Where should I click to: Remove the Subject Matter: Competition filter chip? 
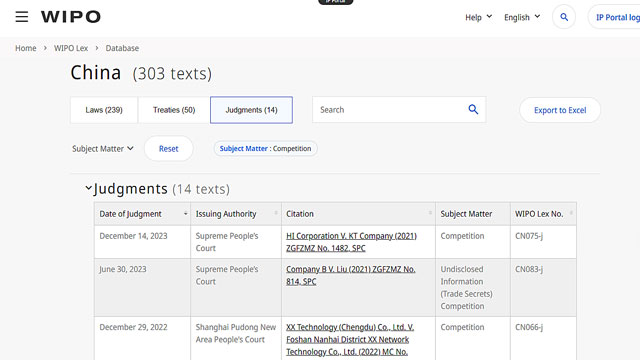click(265, 149)
